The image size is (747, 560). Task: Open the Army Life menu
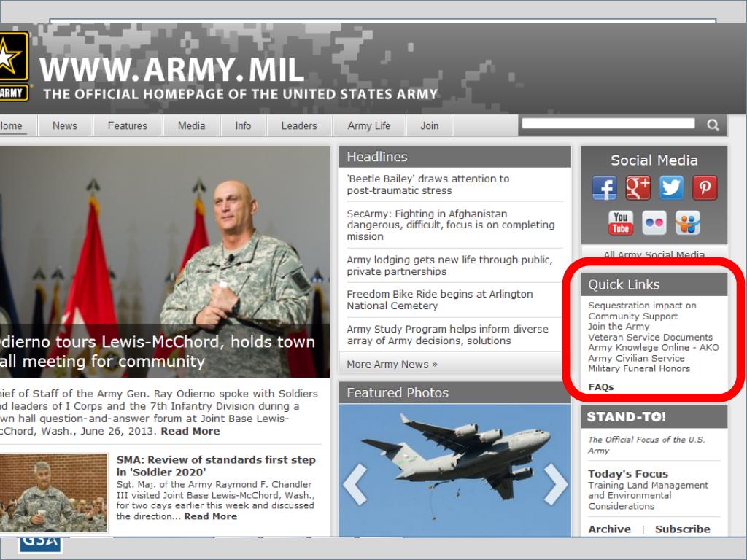(369, 125)
